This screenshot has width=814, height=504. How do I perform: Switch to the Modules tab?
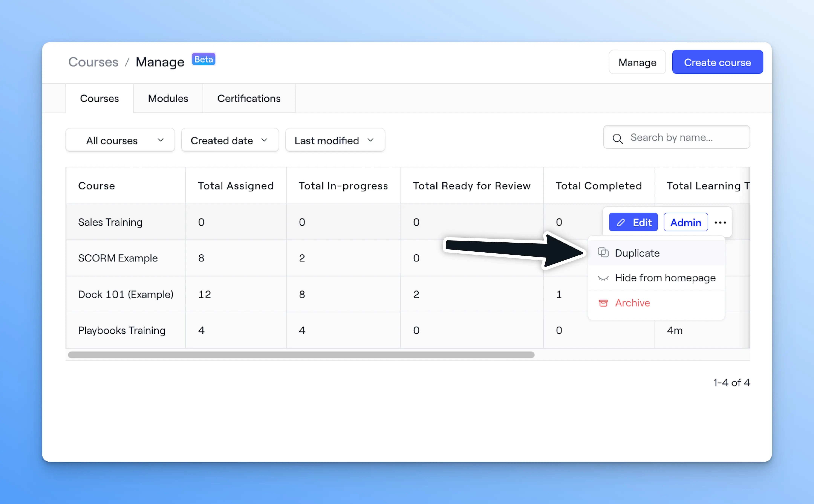point(168,98)
